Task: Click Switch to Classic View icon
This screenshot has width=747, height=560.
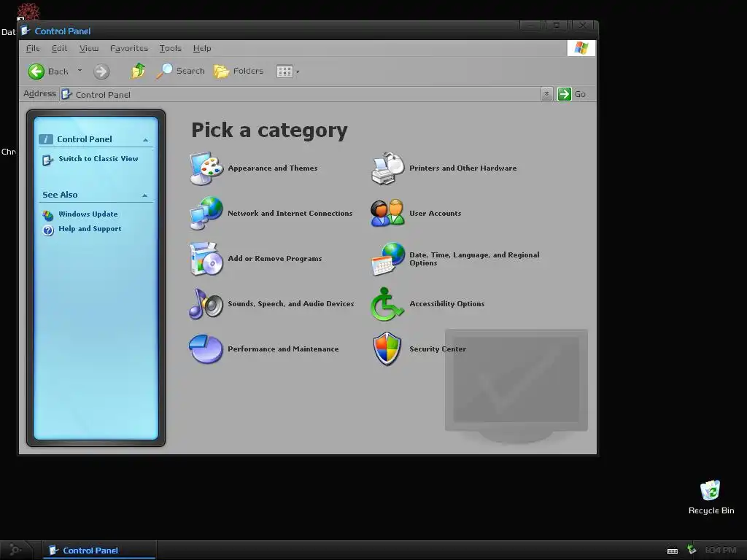Action: pos(48,160)
